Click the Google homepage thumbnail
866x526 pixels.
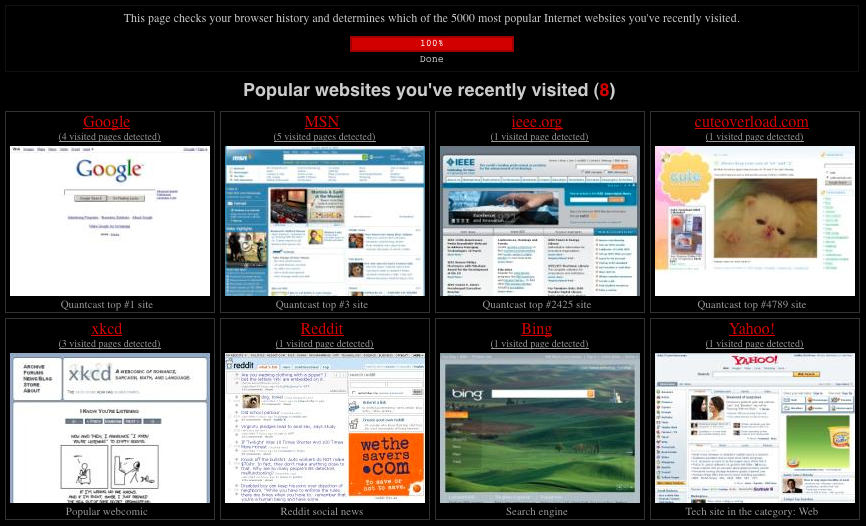(x=110, y=221)
